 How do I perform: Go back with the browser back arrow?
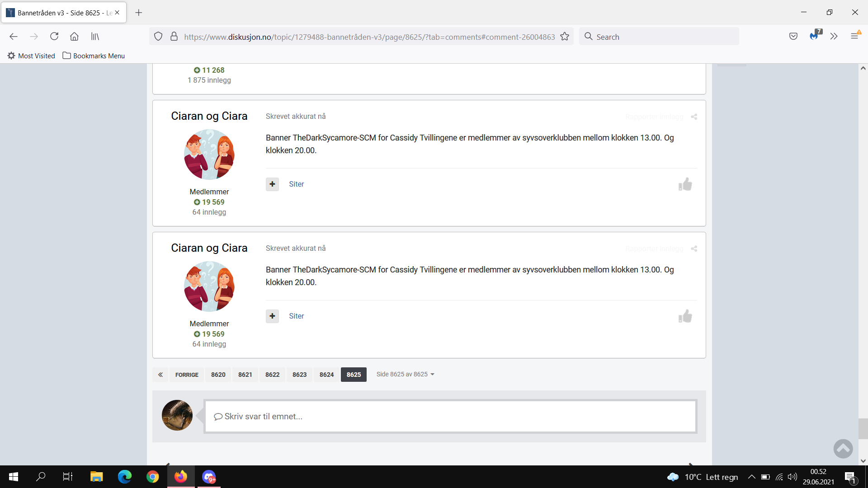pyautogui.click(x=14, y=37)
